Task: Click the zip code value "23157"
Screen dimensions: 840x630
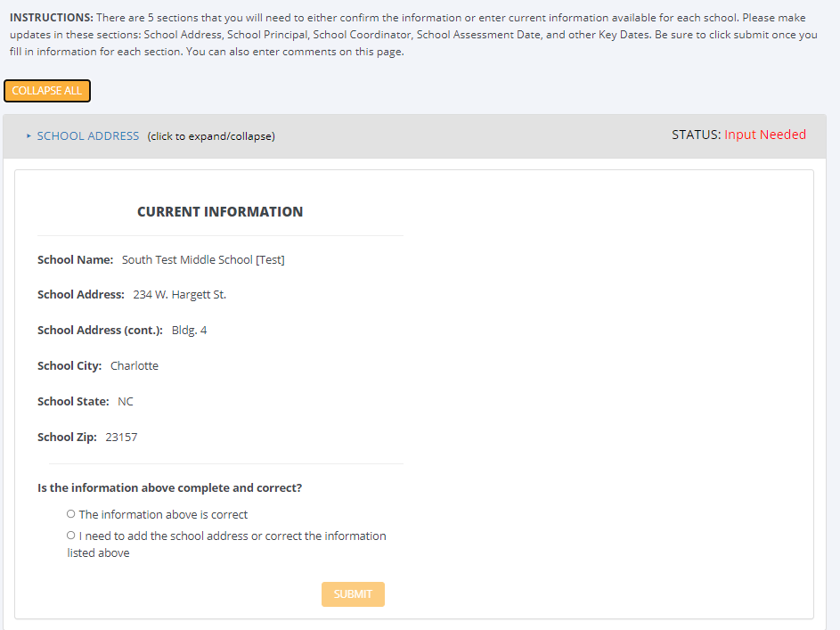Action: tap(121, 438)
